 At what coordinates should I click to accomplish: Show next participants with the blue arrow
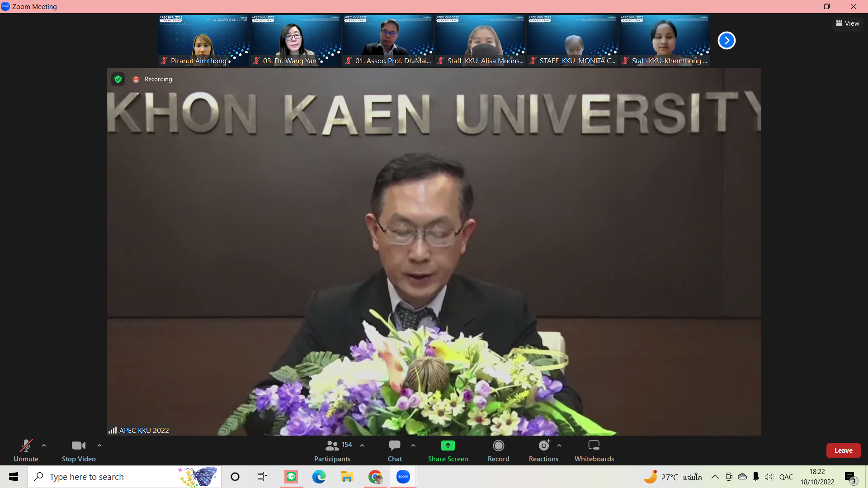point(726,40)
